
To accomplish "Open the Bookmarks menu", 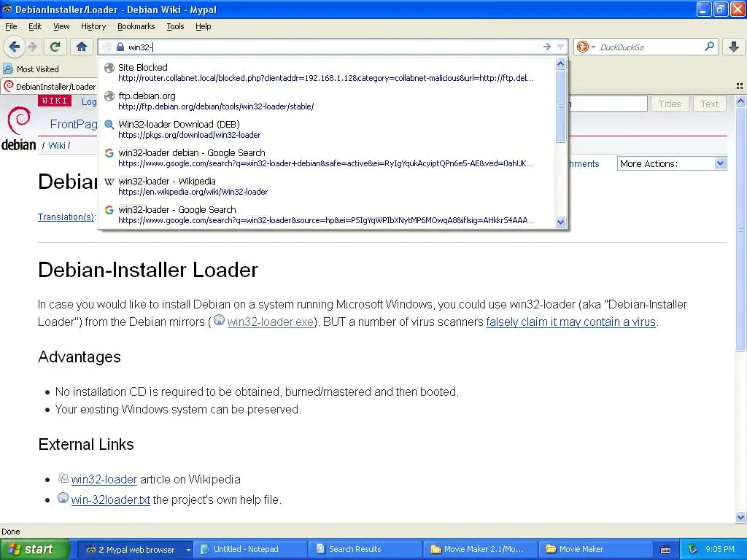I will (x=136, y=26).
